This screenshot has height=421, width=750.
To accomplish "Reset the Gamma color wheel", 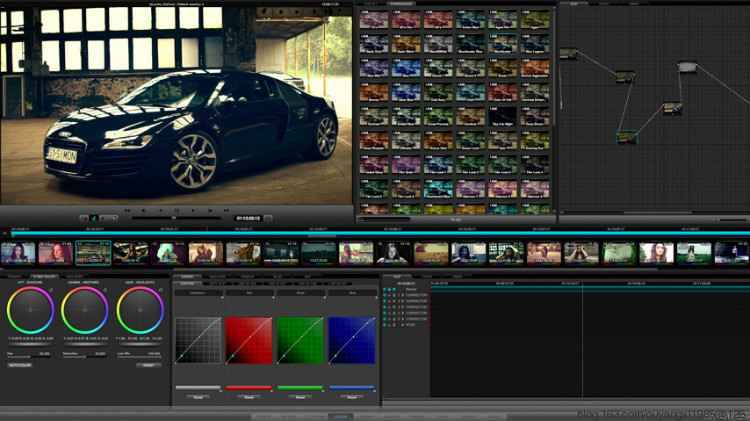I will pyautogui.click(x=105, y=289).
